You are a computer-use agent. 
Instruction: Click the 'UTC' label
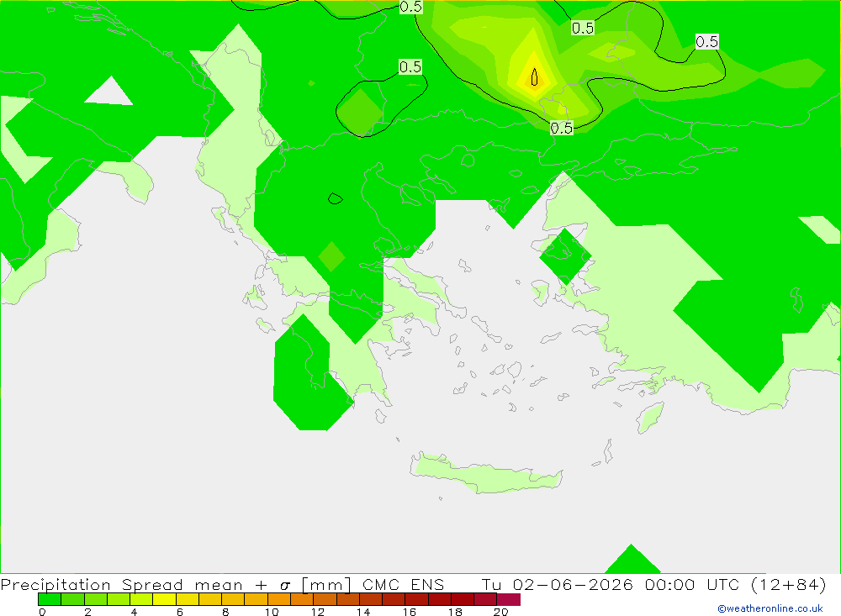click(x=722, y=584)
